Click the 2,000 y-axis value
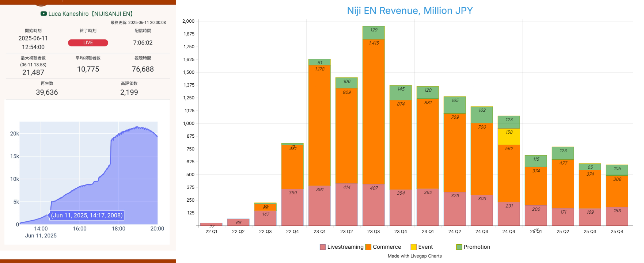644x263 pixels. tap(189, 21)
